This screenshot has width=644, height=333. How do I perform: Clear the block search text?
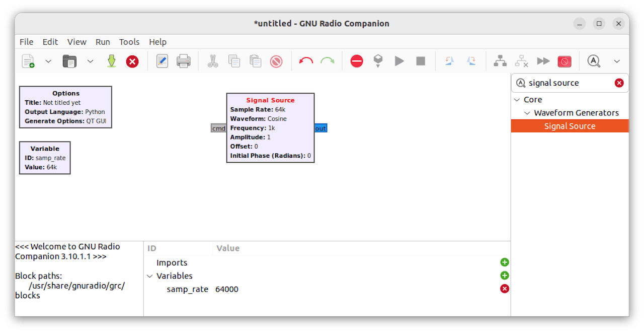[x=619, y=83]
